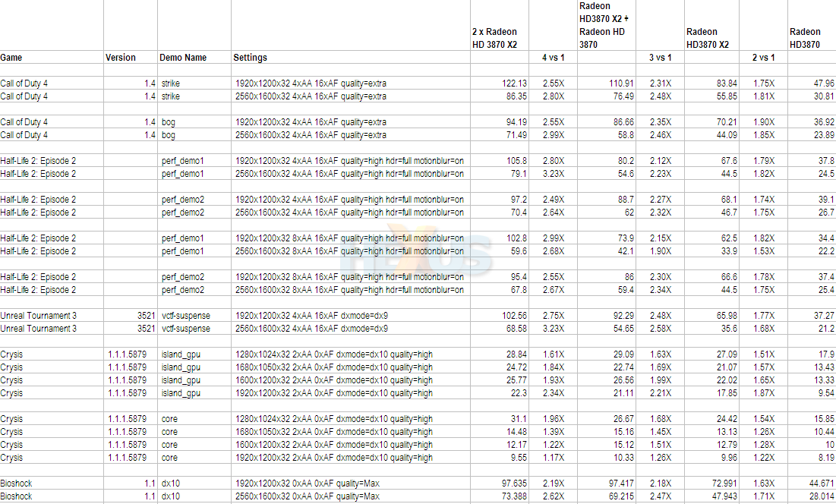Select the 2560x1600 vctf-suspense settings cell
The height and width of the screenshot is (504, 836).
click(x=350, y=329)
